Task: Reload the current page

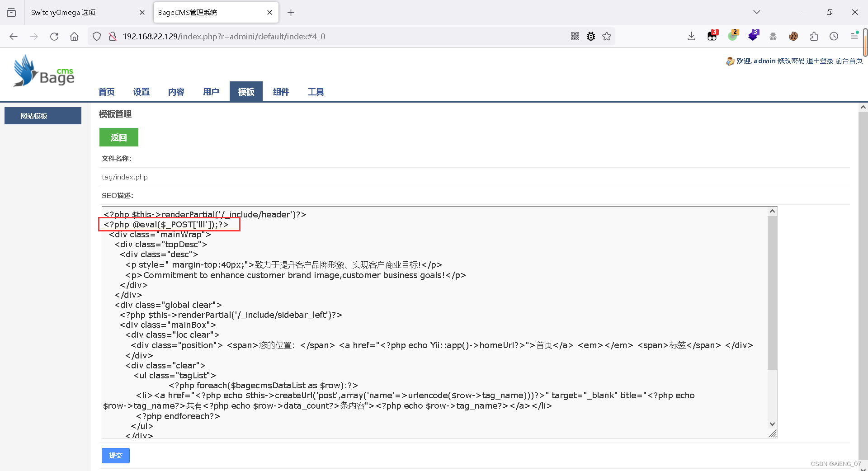Action: click(x=54, y=37)
